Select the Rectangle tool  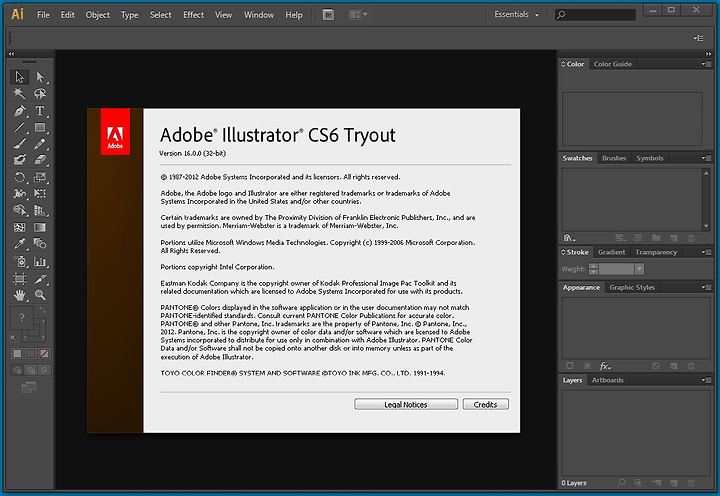point(40,127)
